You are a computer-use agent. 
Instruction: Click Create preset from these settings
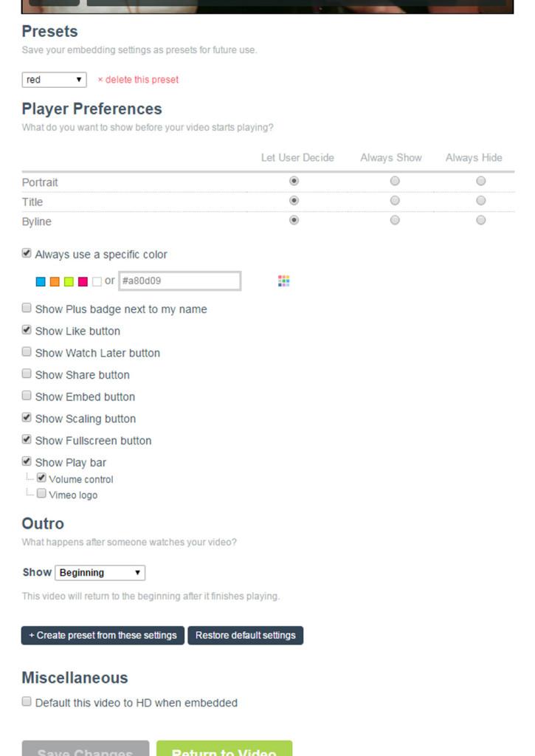[x=103, y=636]
